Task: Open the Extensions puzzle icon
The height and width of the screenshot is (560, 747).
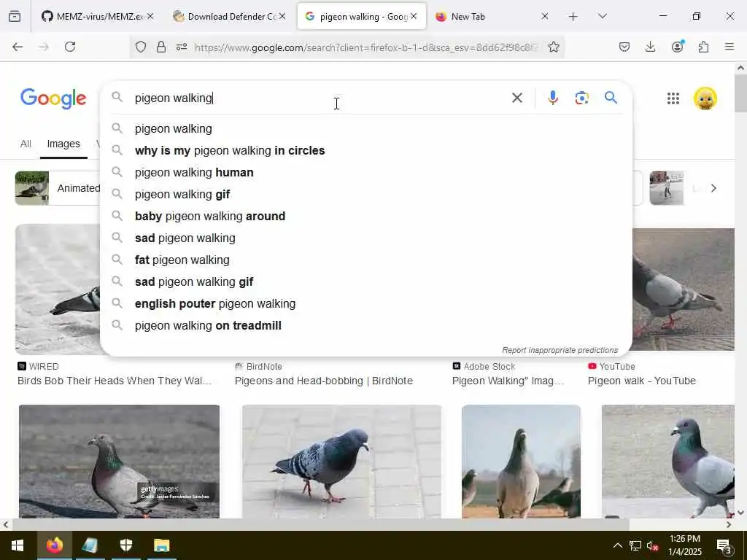Action: (x=704, y=47)
